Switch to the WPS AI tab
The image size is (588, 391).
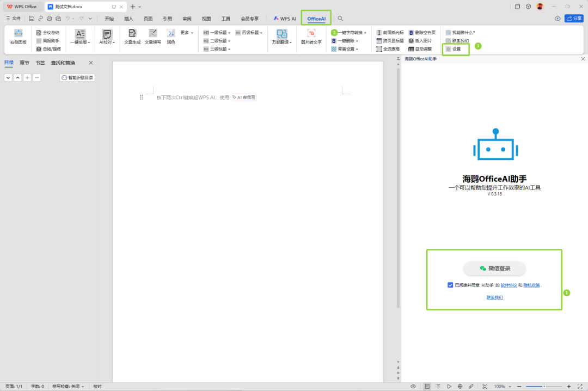click(x=285, y=19)
